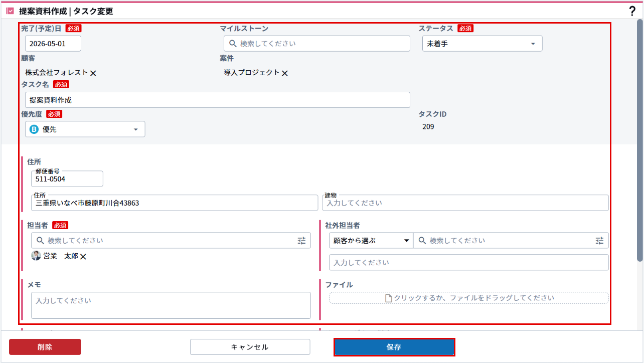Click the vertical scrollbar on the right
Viewport: 644px width, 364px height.
tap(639, 140)
